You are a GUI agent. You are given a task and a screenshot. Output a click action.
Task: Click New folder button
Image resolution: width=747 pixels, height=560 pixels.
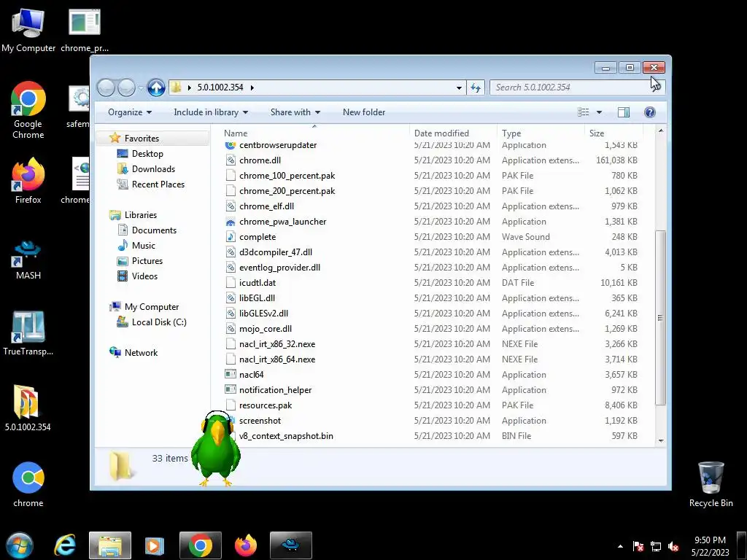coord(364,112)
